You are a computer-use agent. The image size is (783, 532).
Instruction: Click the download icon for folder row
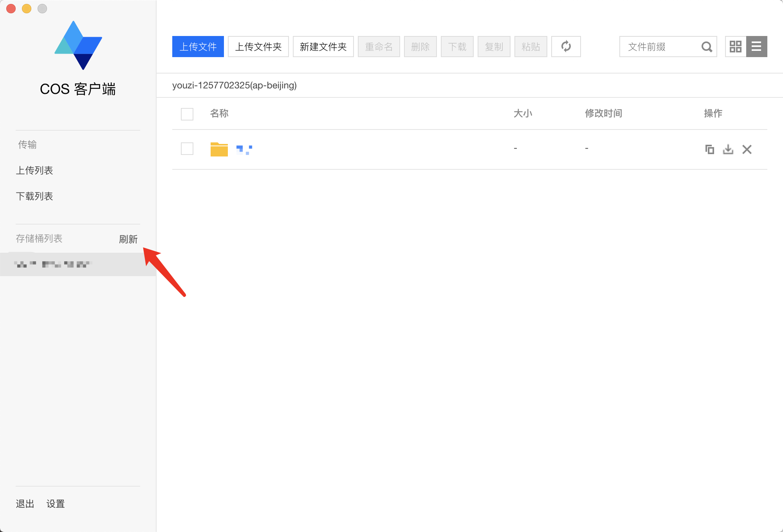pyautogui.click(x=728, y=149)
